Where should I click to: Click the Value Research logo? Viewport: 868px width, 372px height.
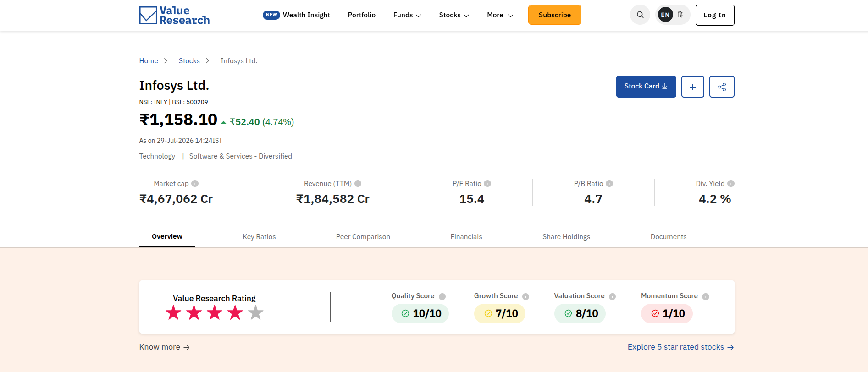tap(174, 15)
